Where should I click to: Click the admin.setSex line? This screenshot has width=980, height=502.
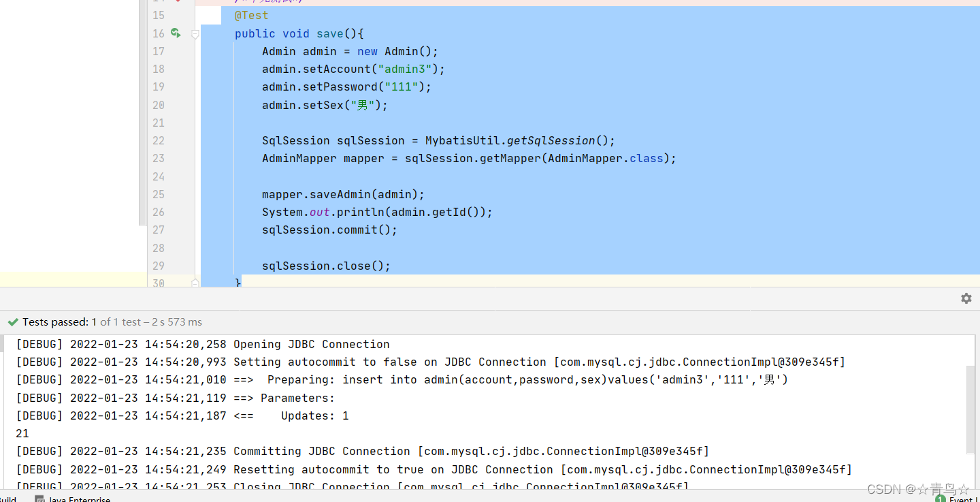coord(325,105)
